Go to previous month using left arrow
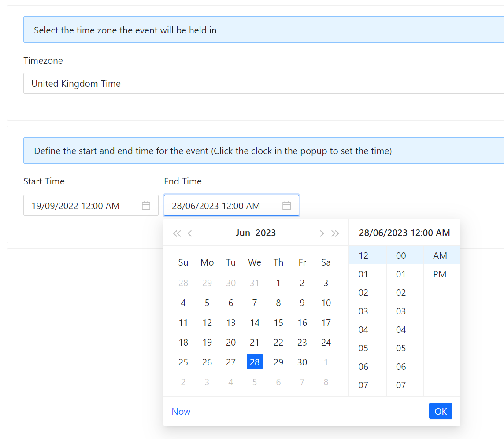The image size is (504, 439). [190, 233]
